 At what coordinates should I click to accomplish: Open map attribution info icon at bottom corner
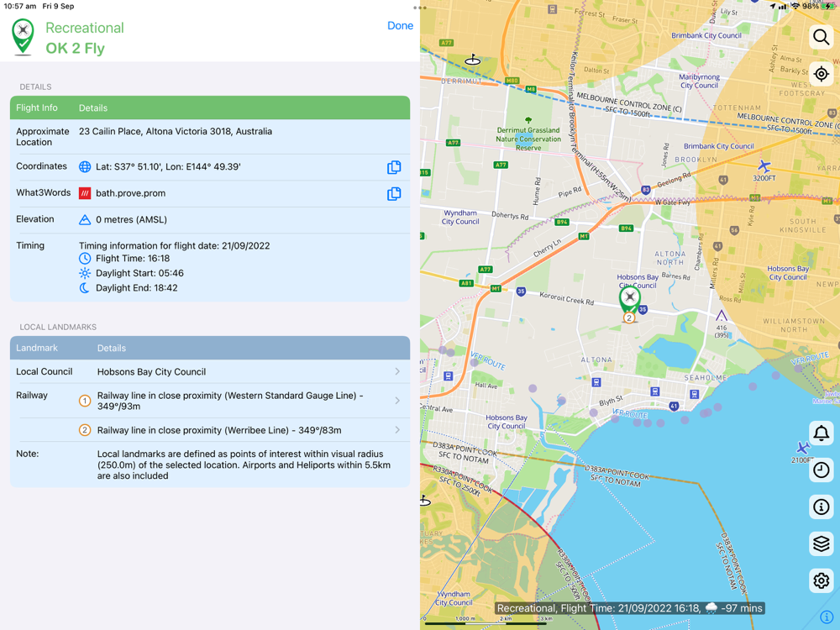[827, 617]
